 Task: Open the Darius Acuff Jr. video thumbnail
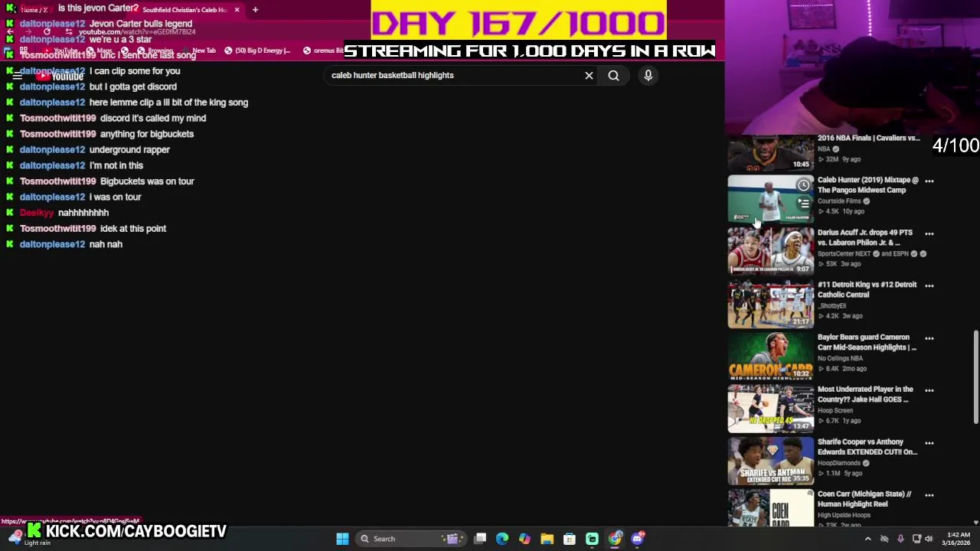[770, 251]
